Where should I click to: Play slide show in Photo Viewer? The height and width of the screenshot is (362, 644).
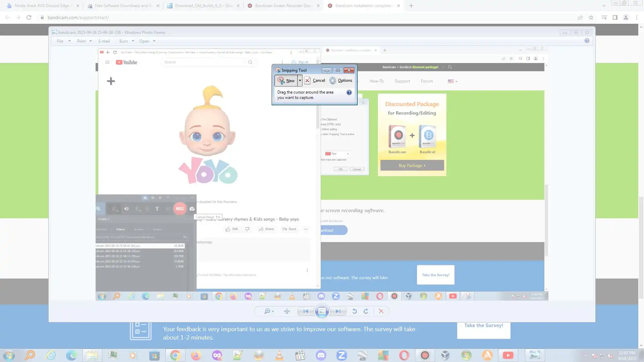coord(322,311)
